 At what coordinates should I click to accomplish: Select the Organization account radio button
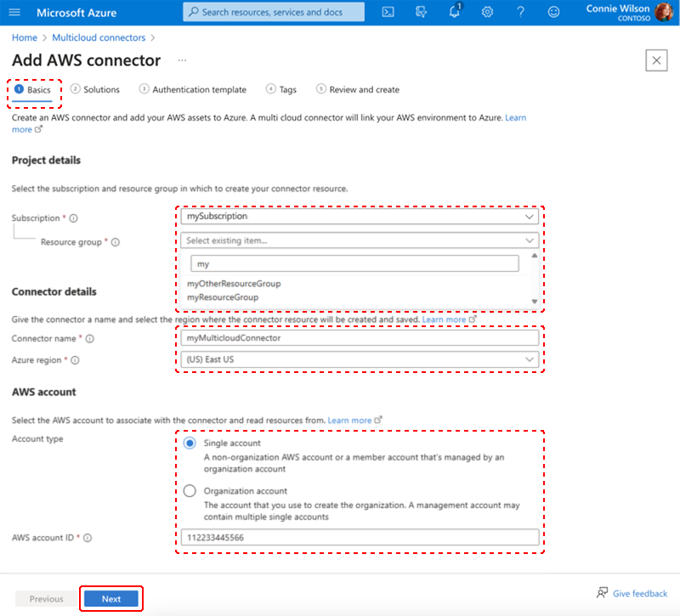[190, 491]
